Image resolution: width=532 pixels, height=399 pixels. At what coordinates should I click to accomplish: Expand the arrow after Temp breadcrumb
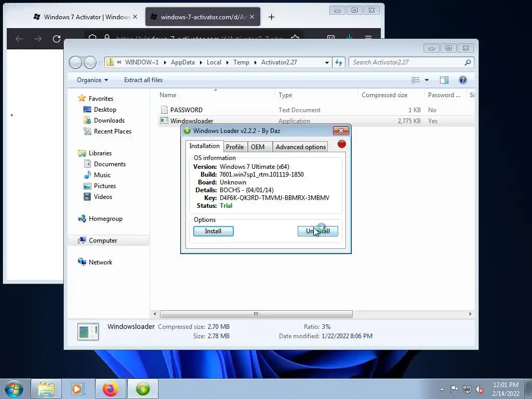[255, 62]
